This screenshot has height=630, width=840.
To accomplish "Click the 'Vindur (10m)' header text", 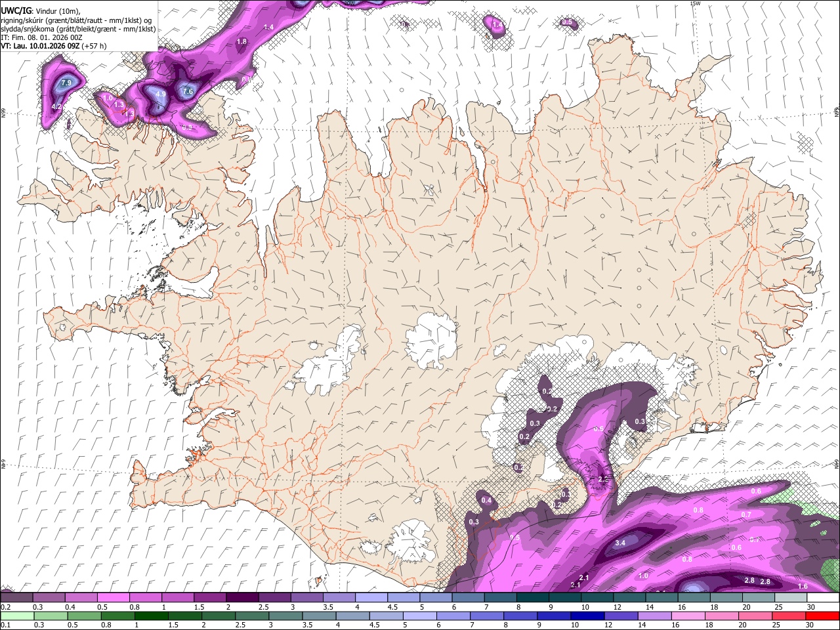I will click(x=58, y=11).
